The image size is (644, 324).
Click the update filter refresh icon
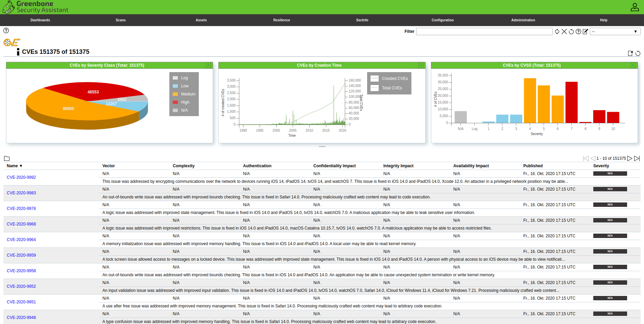pos(557,31)
